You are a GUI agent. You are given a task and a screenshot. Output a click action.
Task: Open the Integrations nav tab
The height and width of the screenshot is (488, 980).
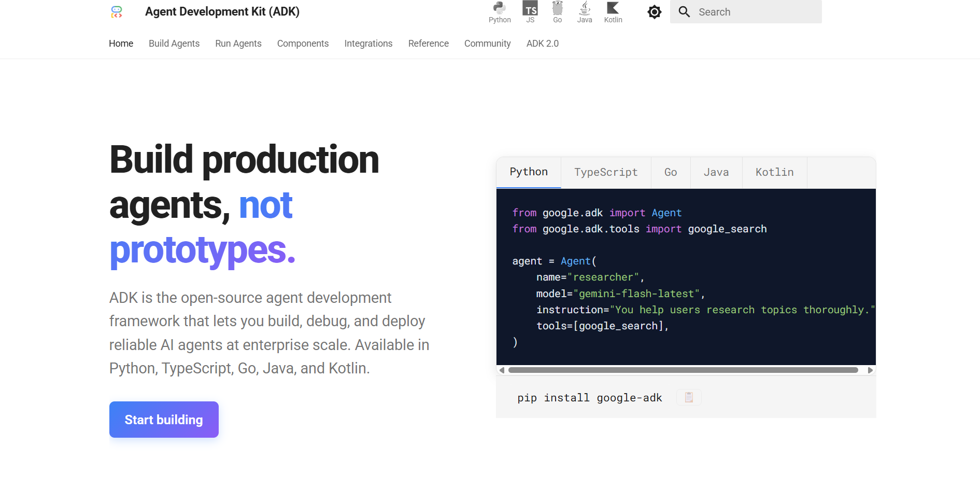point(368,44)
